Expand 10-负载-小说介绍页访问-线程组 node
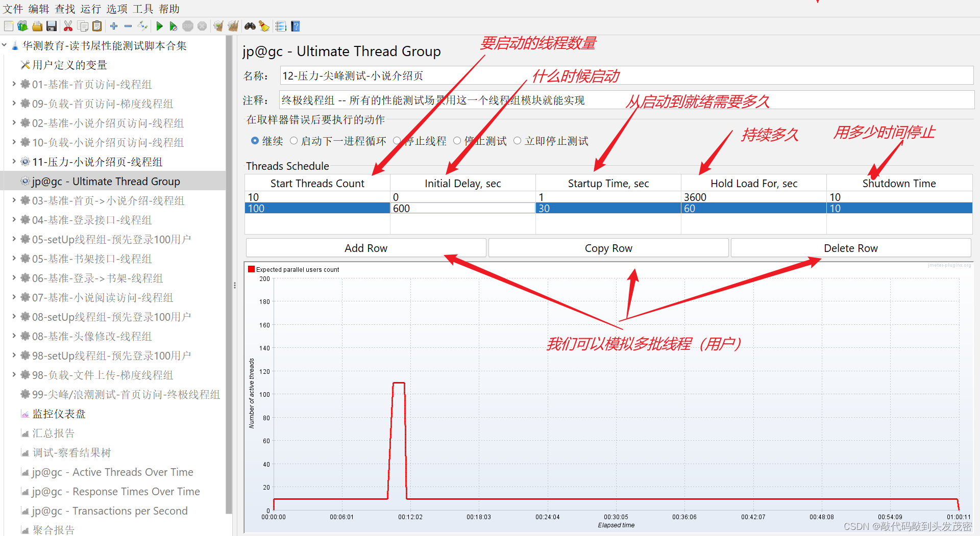The height and width of the screenshot is (536, 980). pos(14,142)
